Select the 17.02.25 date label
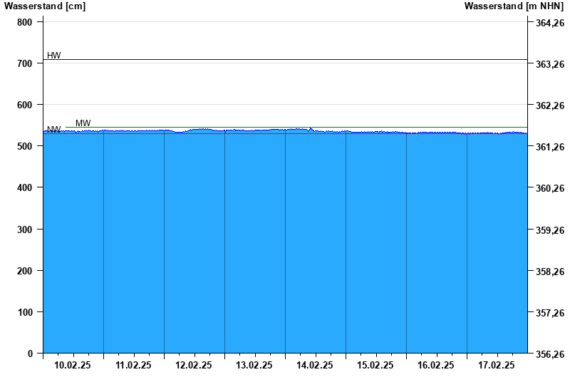Screen dimensions: 570x392 [x=497, y=366]
